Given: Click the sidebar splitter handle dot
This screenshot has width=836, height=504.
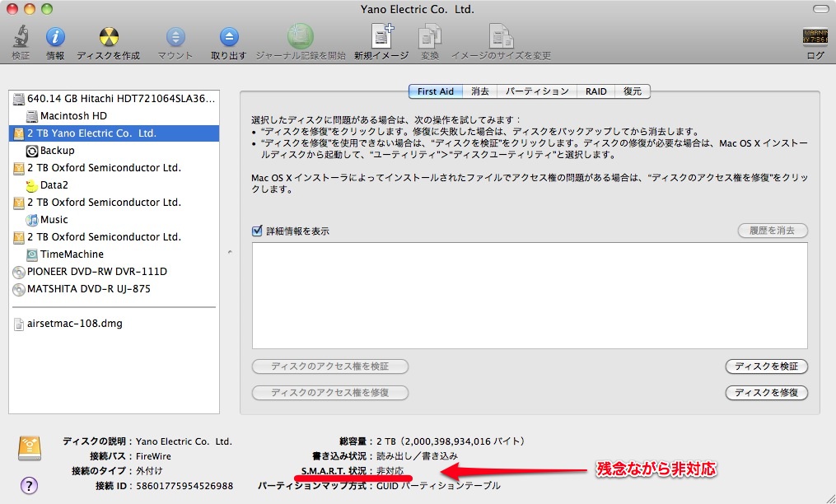Looking at the screenshot, I should tap(230, 252).
